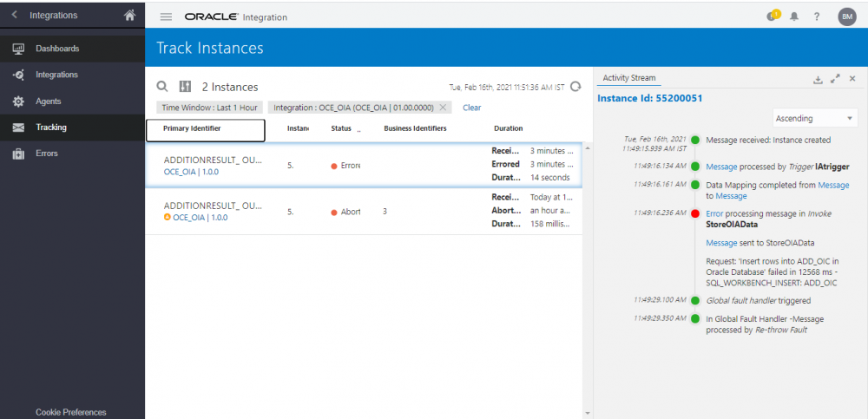Click the red error timeline marker
The image size is (868, 419).
[695, 213]
